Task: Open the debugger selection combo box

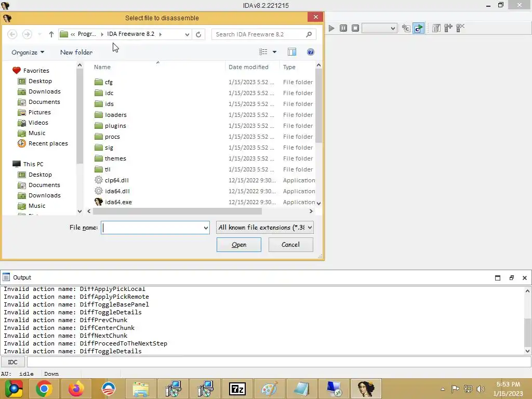Action: pyautogui.click(x=379, y=28)
